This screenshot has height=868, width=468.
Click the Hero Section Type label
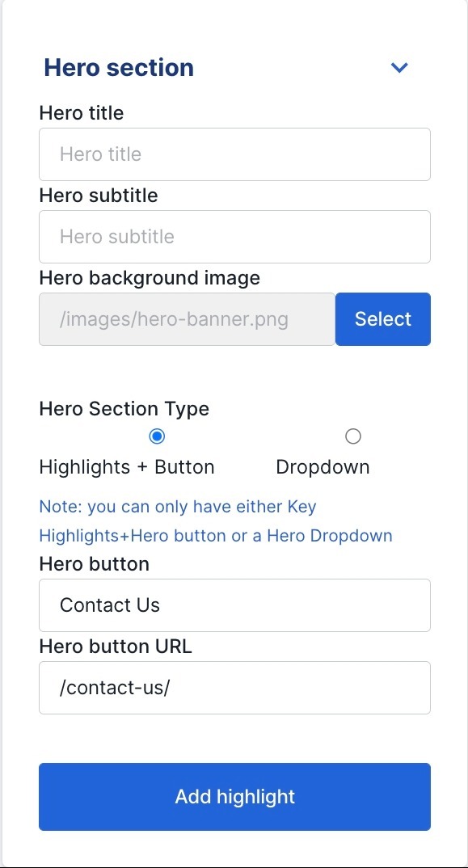click(124, 409)
